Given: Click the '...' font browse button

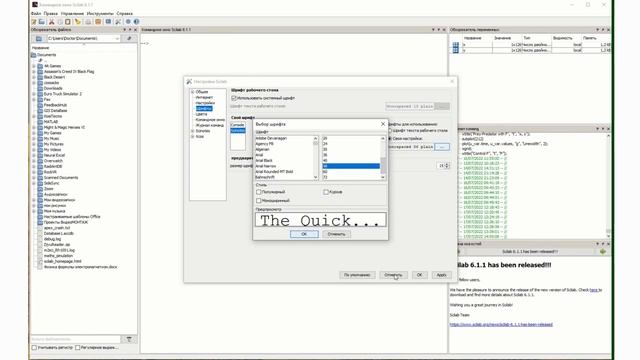Looking at the screenshot, I should coord(442,147).
